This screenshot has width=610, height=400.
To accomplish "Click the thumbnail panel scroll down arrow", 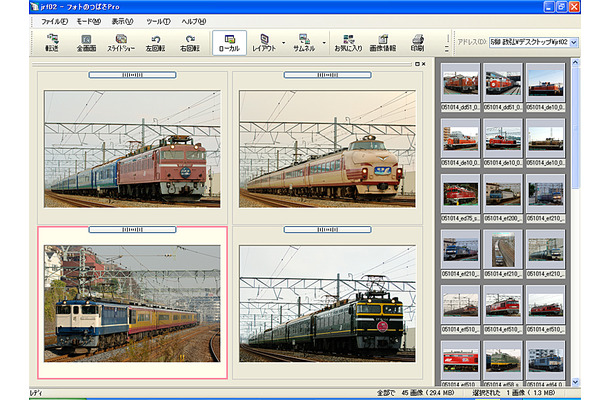I will (x=575, y=382).
